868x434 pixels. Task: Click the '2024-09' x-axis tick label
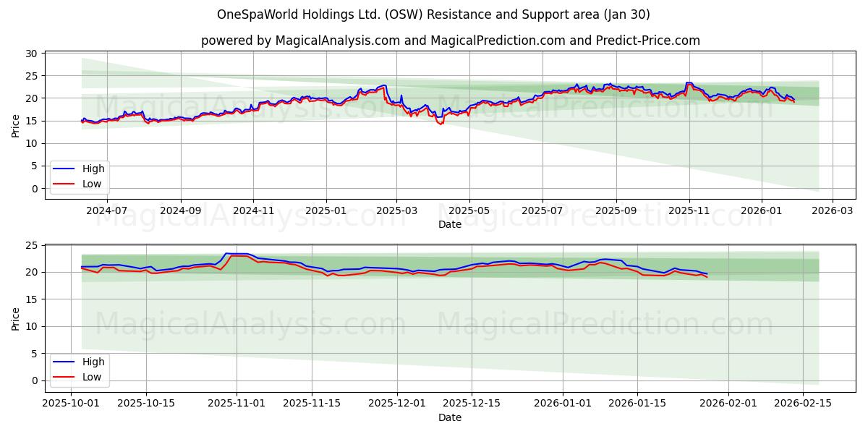pyautogui.click(x=180, y=210)
